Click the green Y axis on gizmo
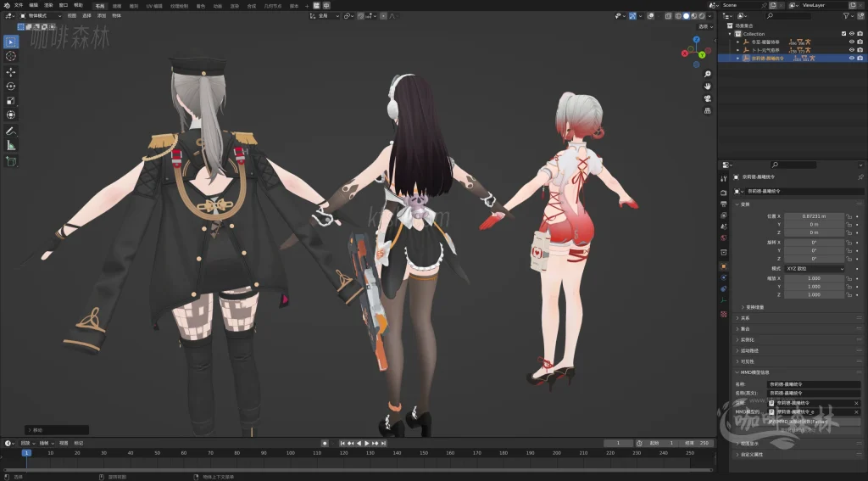 (701, 55)
